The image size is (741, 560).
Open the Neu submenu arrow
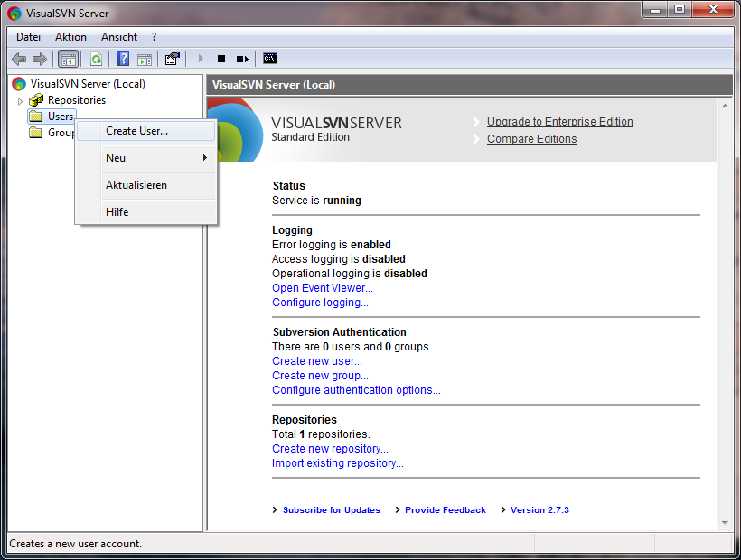(x=204, y=158)
